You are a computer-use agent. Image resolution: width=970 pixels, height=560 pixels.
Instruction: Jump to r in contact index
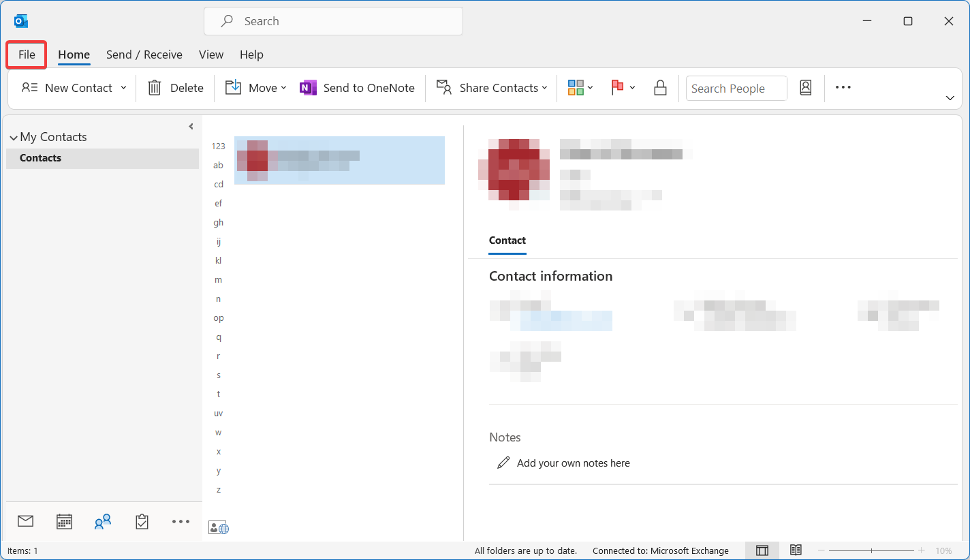(x=218, y=356)
